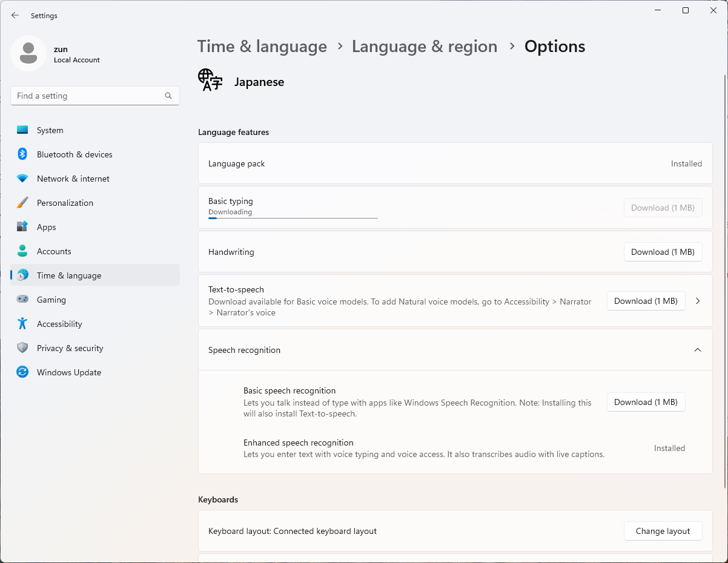728x563 pixels.
Task: Click the Language pack row
Action: 455,163
